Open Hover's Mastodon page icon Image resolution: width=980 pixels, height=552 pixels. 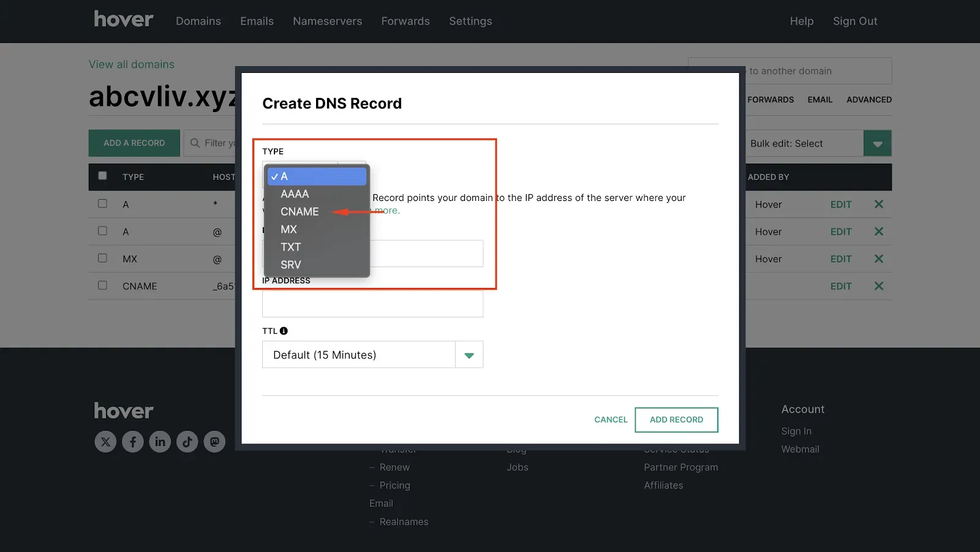(x=214, y=442)
